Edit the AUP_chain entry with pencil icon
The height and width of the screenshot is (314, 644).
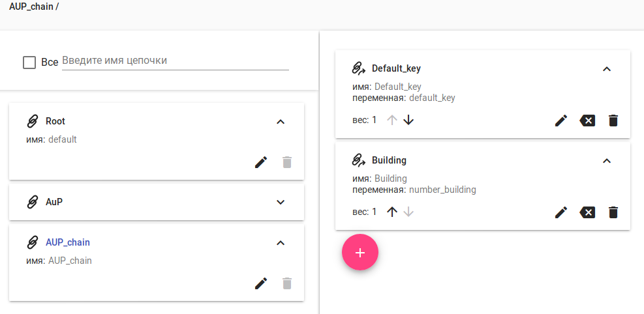[x=261, y=283]
